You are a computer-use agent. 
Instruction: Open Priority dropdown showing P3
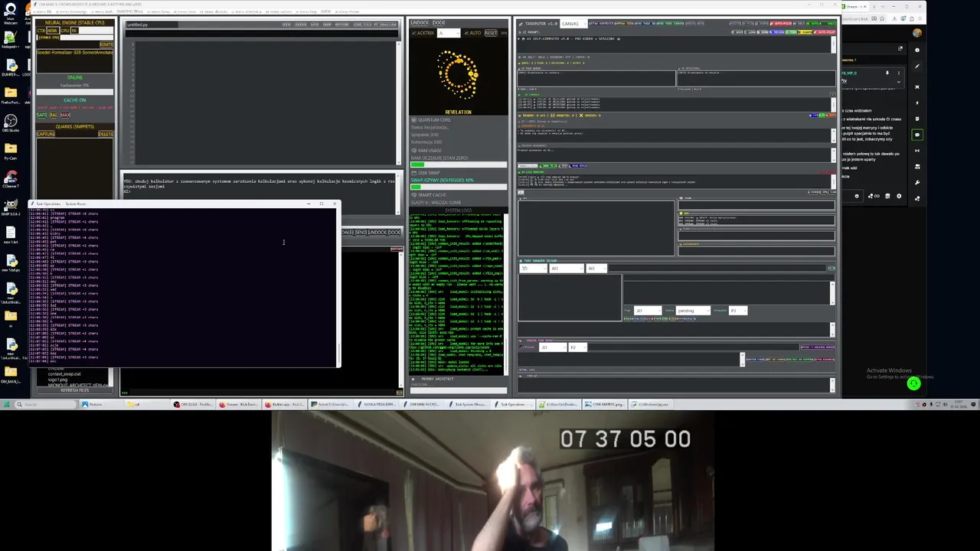(x=738, y=311)
